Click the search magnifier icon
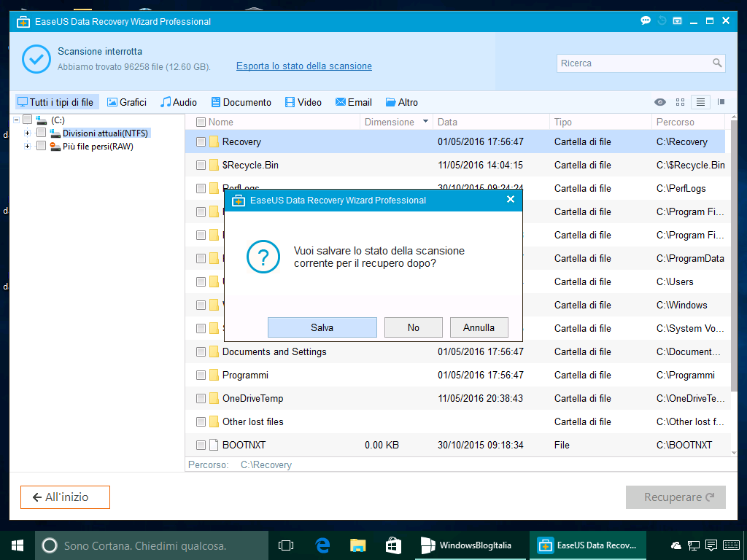Screen dimensions: 747x560 [717, 63]
